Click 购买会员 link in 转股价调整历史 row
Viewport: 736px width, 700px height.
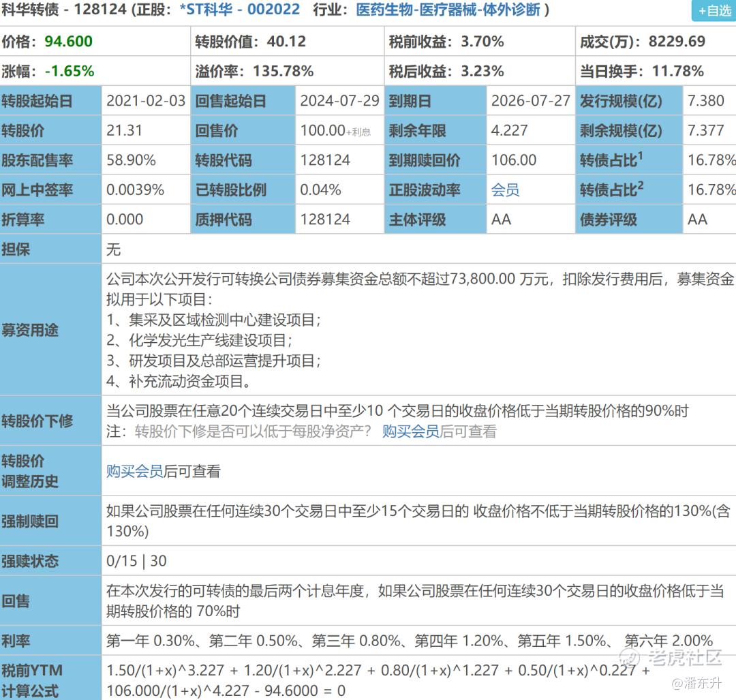point(134,471)
